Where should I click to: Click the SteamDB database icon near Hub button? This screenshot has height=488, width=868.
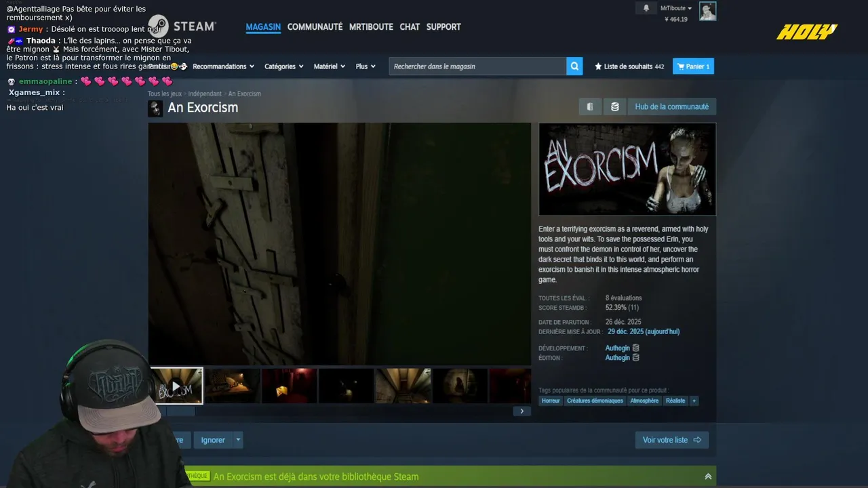pyautogui.click(x=614, y=106)
